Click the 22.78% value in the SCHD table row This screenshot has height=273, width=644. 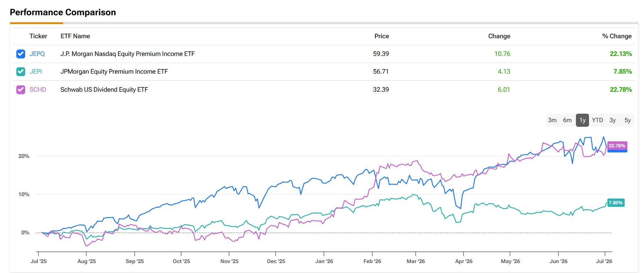(x=621, y=90)
